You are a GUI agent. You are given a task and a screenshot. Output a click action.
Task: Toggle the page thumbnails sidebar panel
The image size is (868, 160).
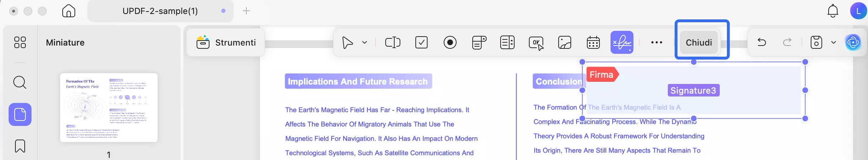20,114
